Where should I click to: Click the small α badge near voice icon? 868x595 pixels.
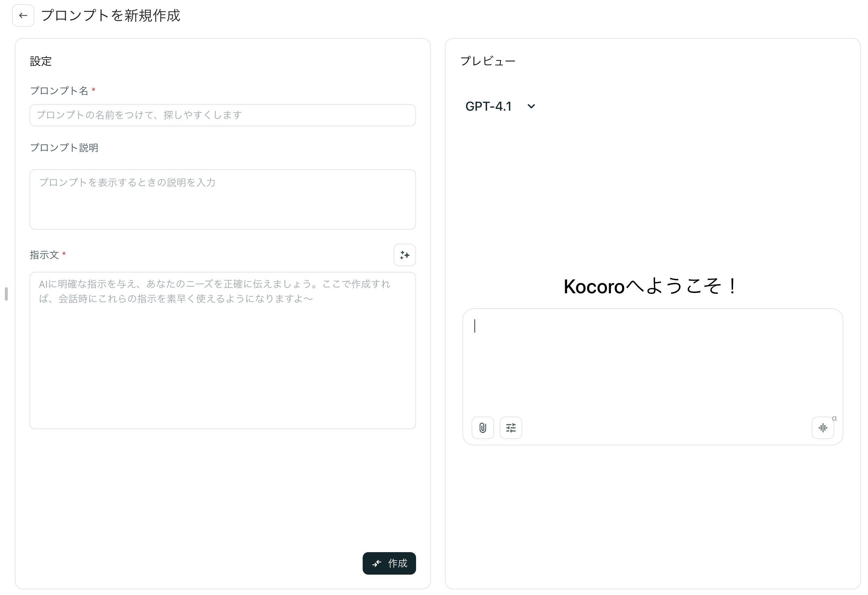834,418
